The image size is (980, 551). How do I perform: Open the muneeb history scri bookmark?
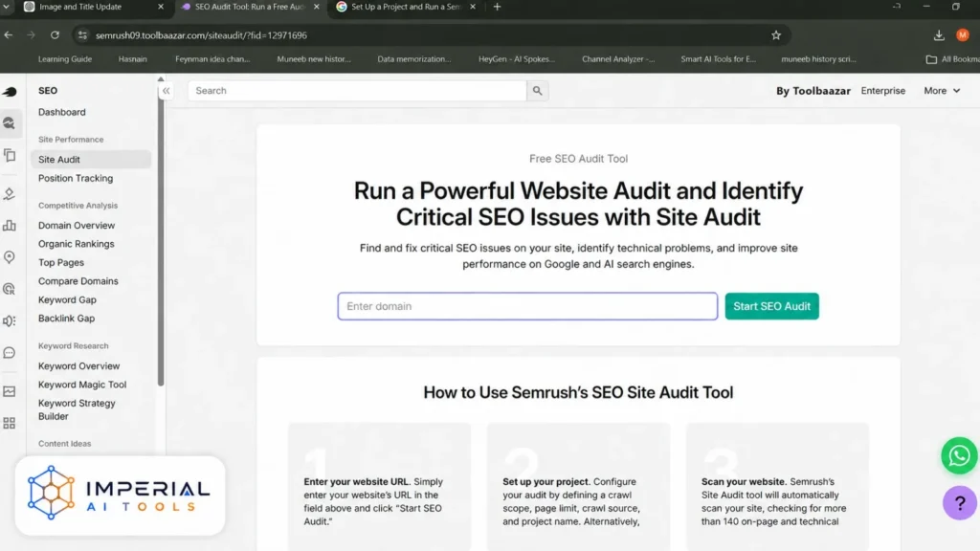(818, 58)
